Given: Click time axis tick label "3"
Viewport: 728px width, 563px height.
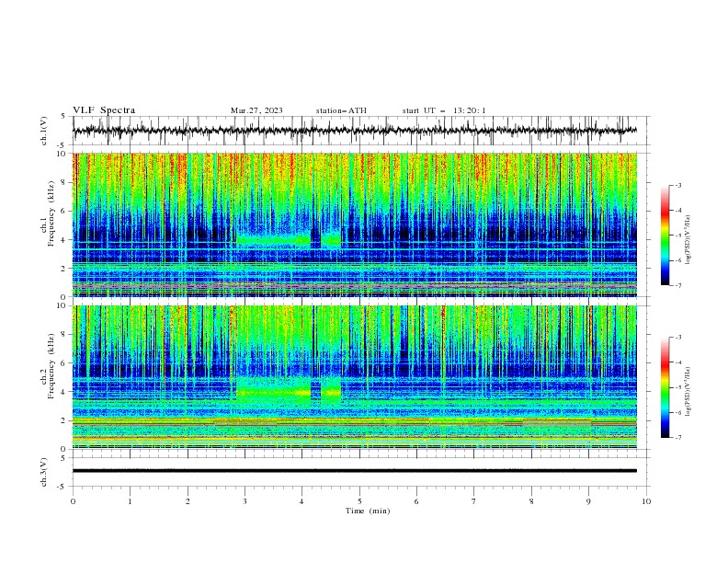Looking at the screenshot, I should (x=245, y=501).
